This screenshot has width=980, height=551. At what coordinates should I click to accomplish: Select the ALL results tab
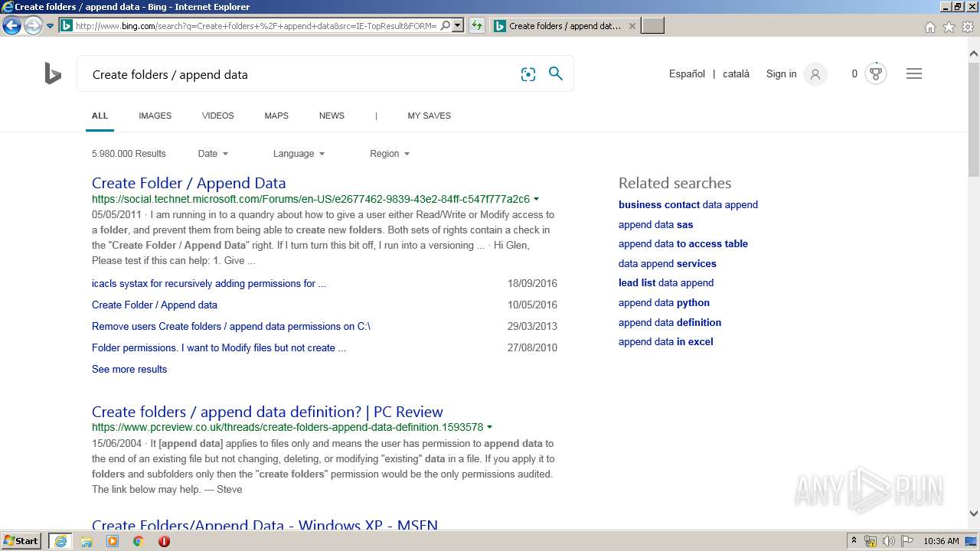(100, 116)
